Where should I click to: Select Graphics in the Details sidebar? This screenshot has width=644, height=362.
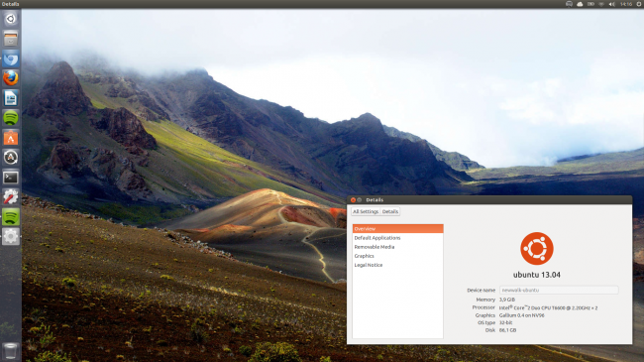tap(397, 256)
